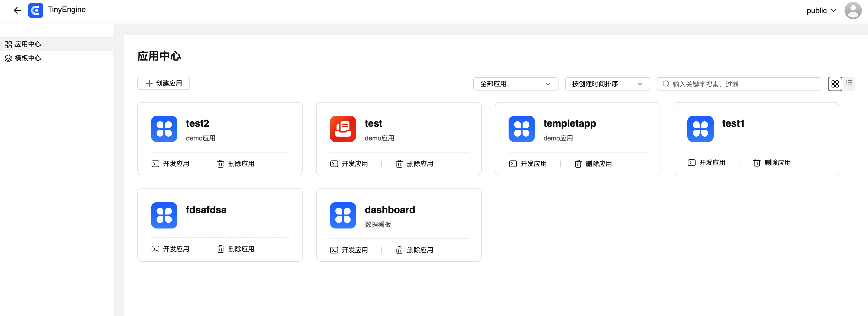Click the TinyEngine logo icon
This screenshot has width=868, height=316.
click(35, 10)
